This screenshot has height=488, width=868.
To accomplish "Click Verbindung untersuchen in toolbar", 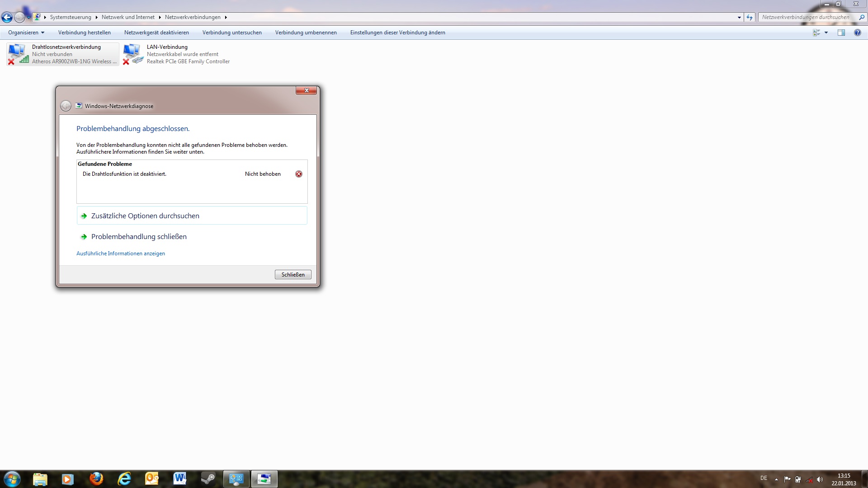I will 232,33.
